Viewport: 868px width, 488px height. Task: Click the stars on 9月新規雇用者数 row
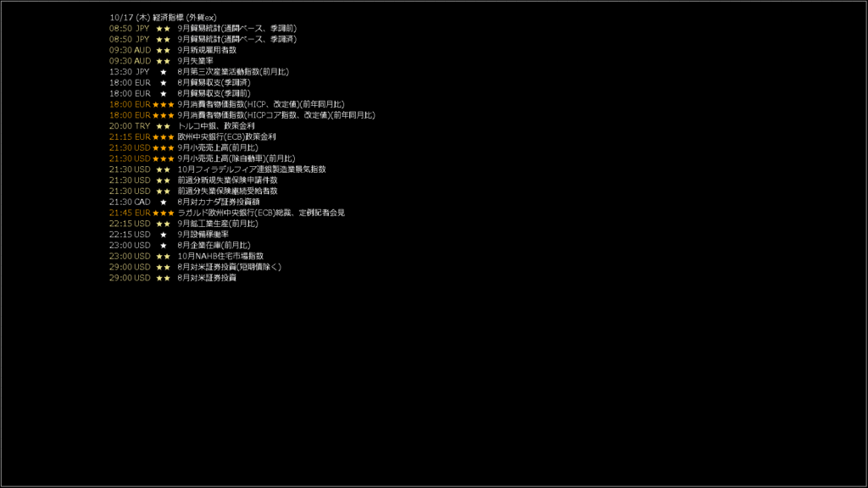pyautogui.click(x=164, y=50)
